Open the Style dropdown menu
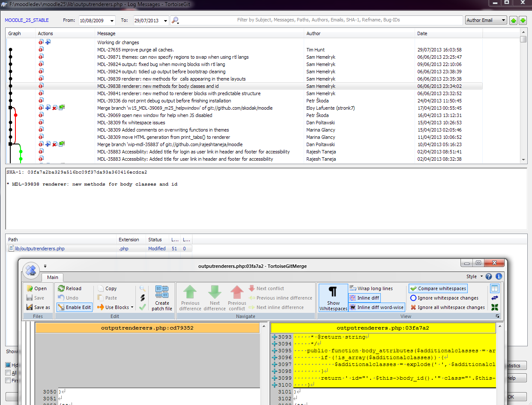 (475, 276)
